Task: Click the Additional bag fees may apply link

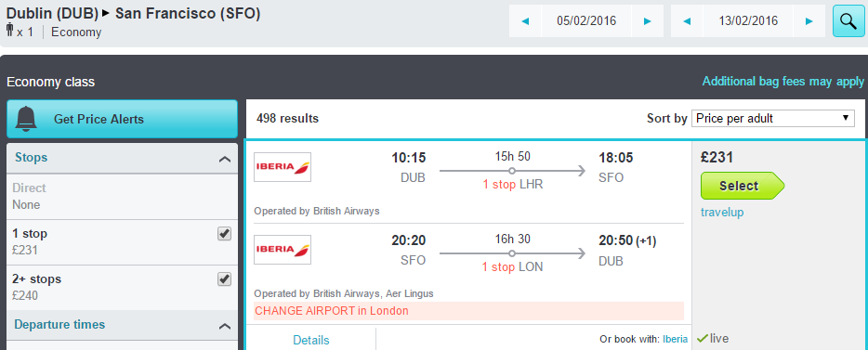Action: click(x=783, y=82)
